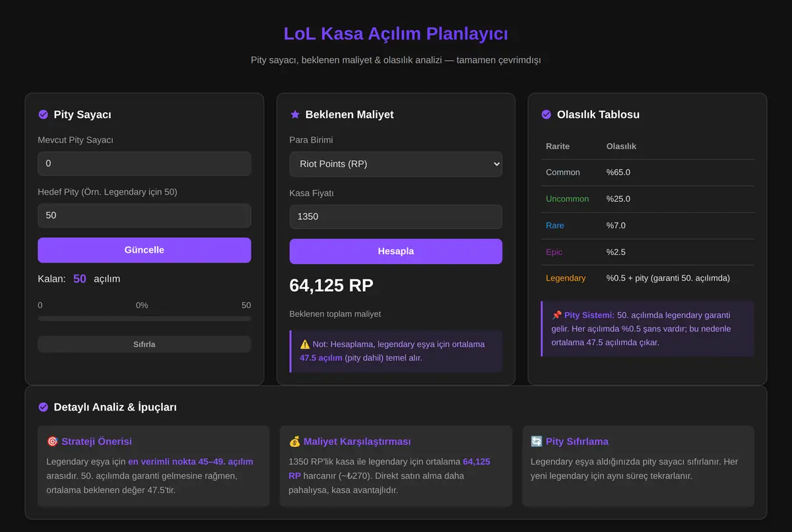The image size is (792, 532).
Task: Focus the Kasa Fiyatı price field
Action: (396, 216)
